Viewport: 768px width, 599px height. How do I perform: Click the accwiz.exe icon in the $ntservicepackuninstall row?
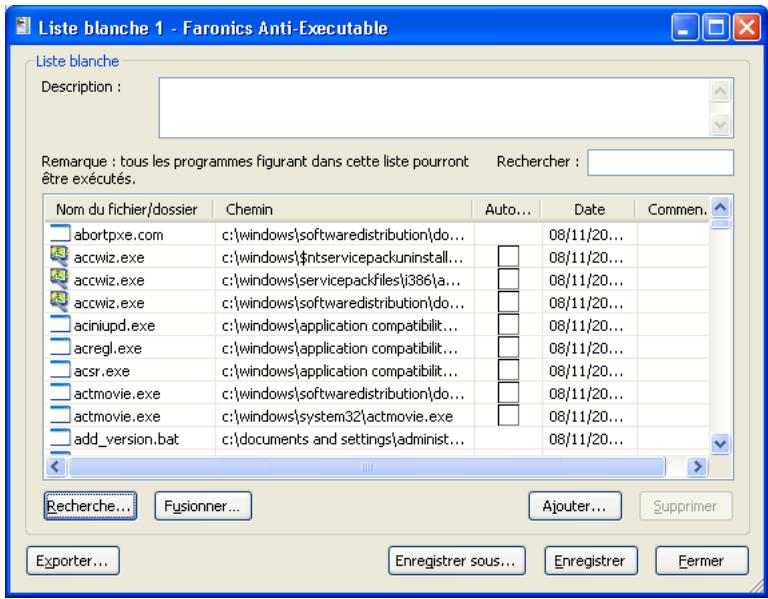click(60, 256)
